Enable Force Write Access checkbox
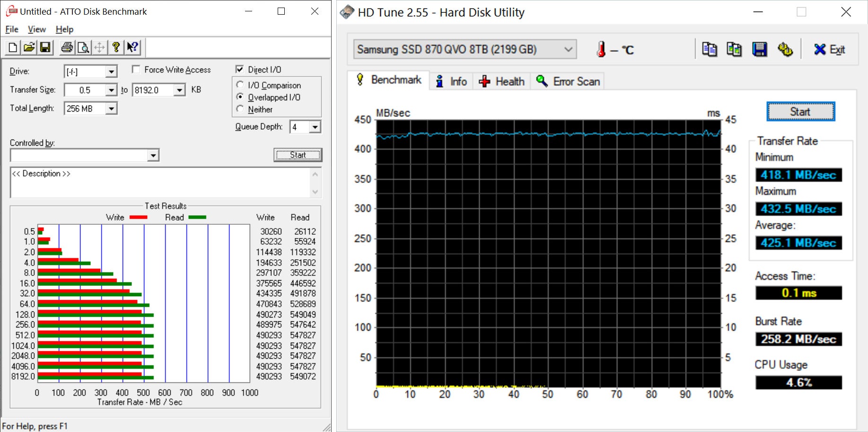868x432 pixels. click(136, 70)
